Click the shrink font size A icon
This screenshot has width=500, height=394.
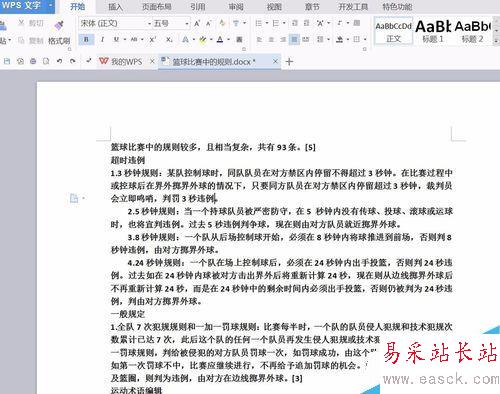pos(209,23)
